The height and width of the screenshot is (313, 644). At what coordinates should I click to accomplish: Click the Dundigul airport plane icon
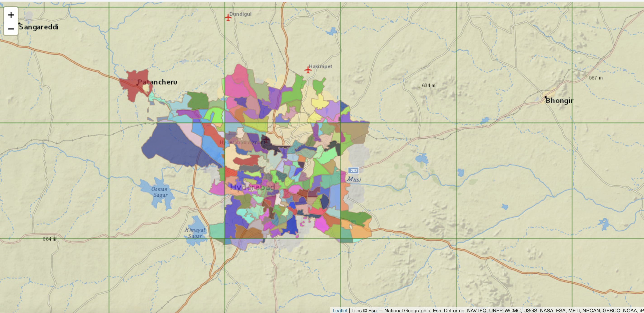pyautogui.click(x=228, y=17)
